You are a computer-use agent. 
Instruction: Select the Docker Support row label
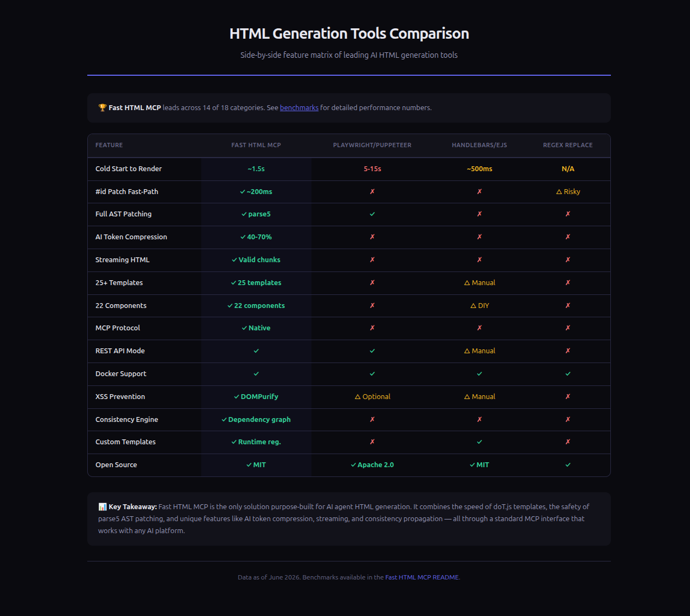[121, 374]
